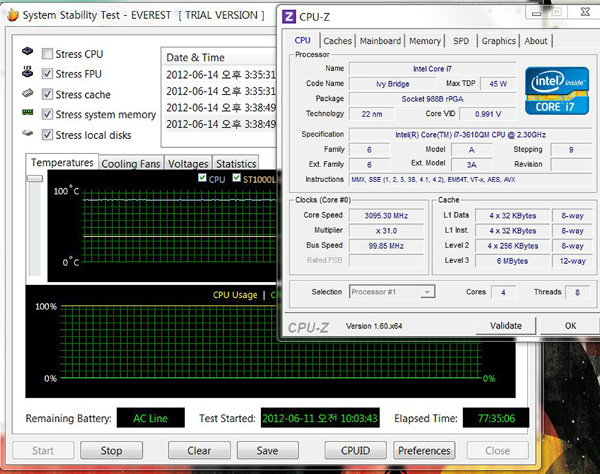
Task: Click the Cores count value 4
Action: tap(503, 293)
